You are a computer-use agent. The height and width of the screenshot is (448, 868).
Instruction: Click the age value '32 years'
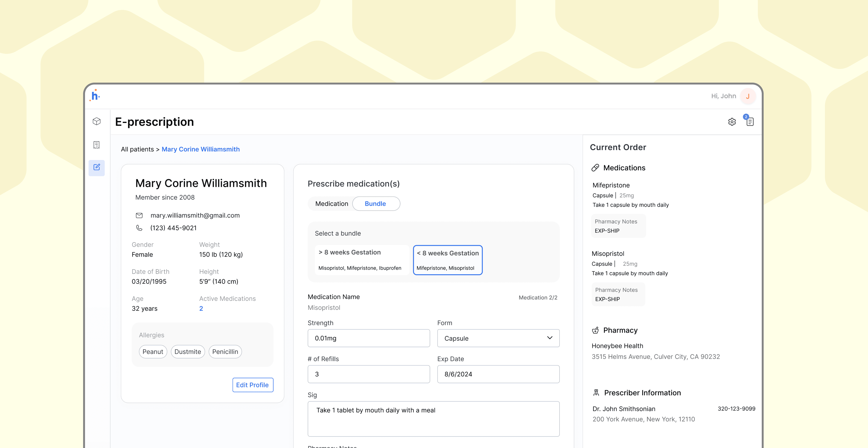145,309
